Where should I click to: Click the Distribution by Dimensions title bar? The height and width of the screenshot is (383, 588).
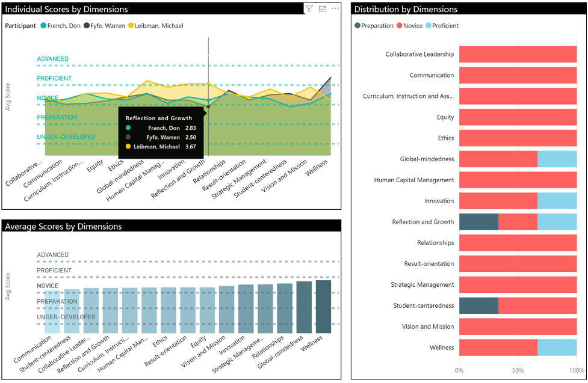pos(406,9)
